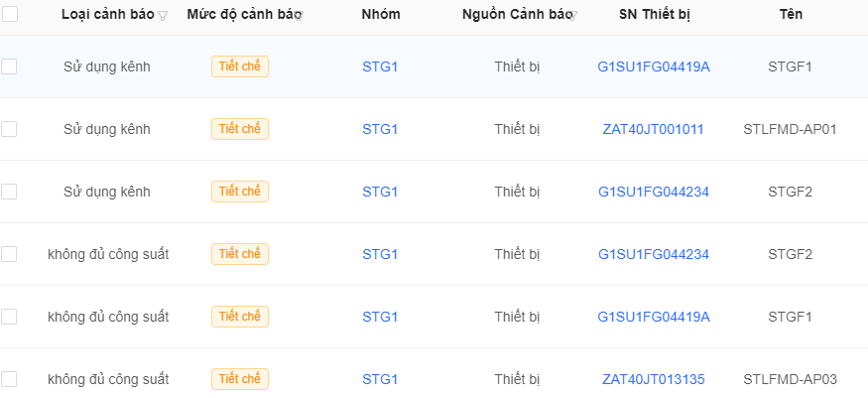Image resolution: width=868 pixels, height=398 pixels.
Task: Open serial number G1SU1FG04419A in first row
Action: [x=654, y=66]
